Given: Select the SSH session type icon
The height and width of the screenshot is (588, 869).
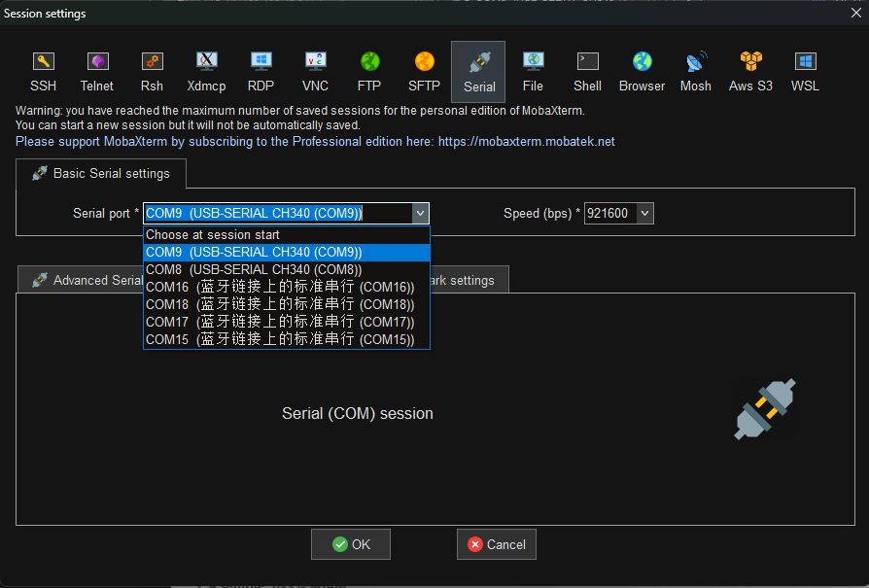Looking at the screenshot, I should 43,72.
